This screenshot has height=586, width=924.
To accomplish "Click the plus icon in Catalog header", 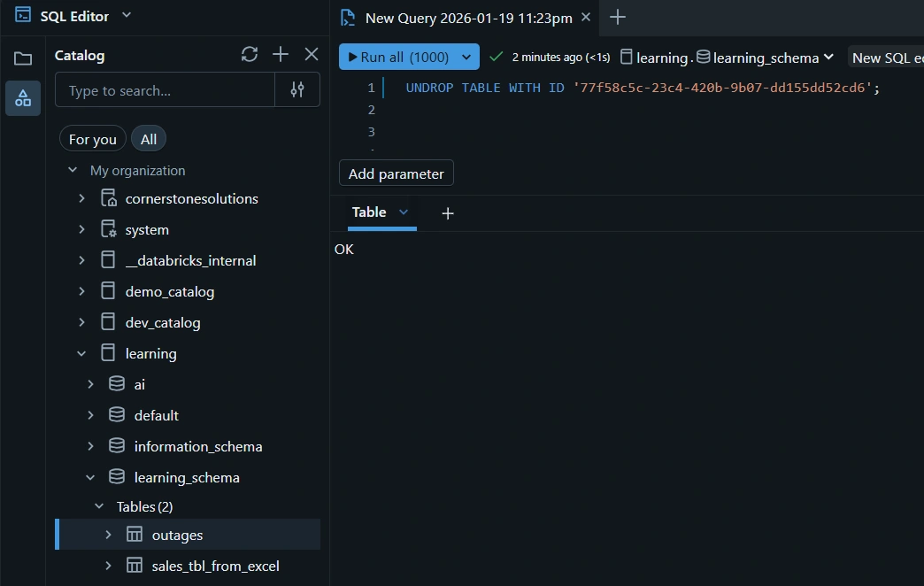I will point(281,55).
